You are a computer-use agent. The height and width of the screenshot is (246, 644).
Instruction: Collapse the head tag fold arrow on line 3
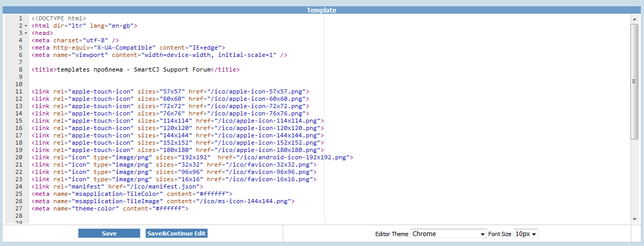26,33
